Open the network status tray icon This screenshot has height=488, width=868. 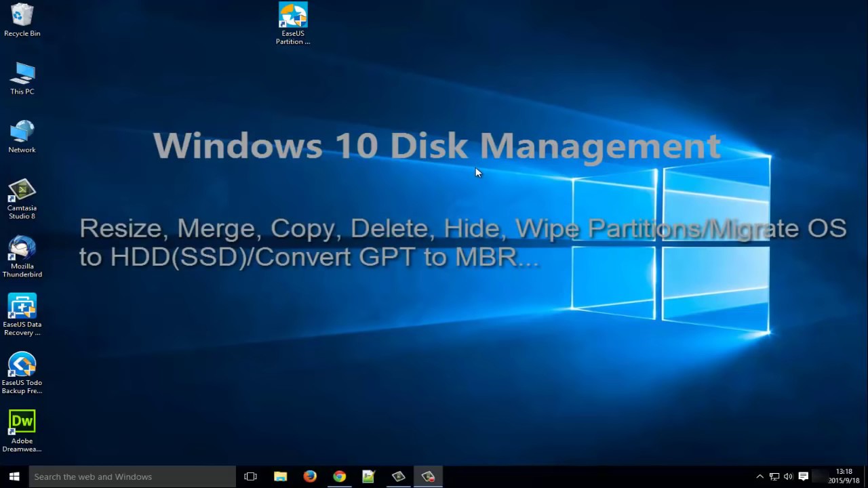pyautogui.click(x=774, y=476)
